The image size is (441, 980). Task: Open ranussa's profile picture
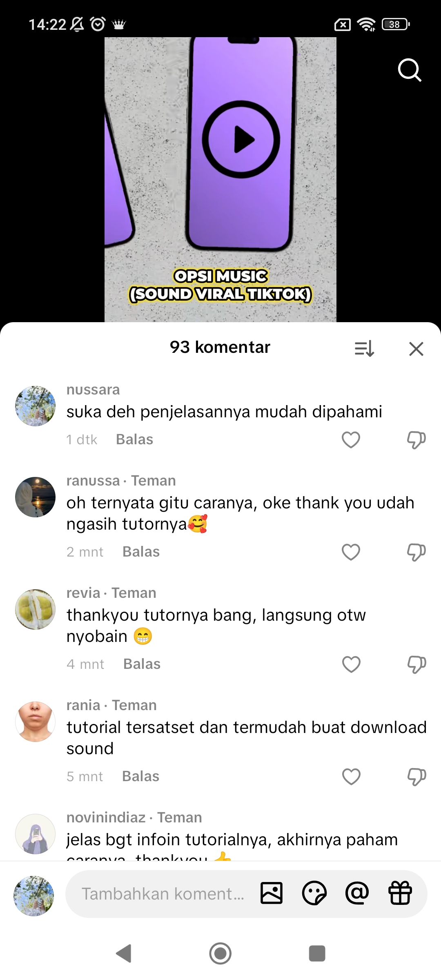coord(35,497)
